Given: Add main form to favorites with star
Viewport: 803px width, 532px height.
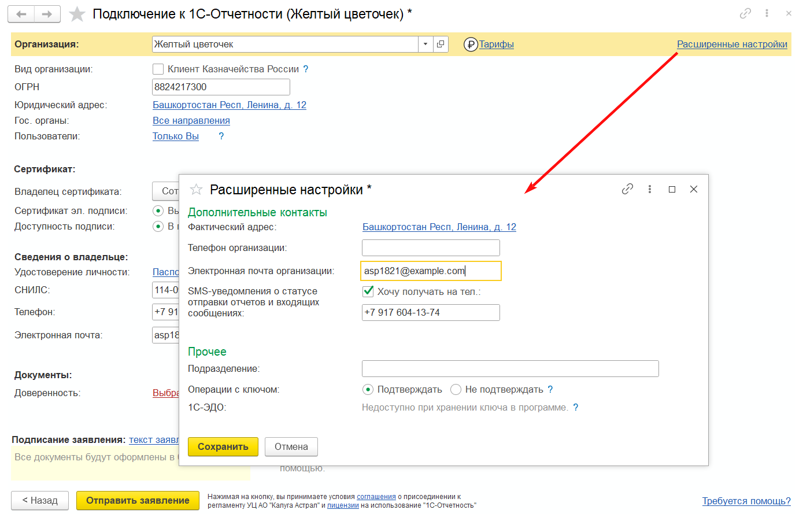Looking at the screenshot, I should click(77, 14).
